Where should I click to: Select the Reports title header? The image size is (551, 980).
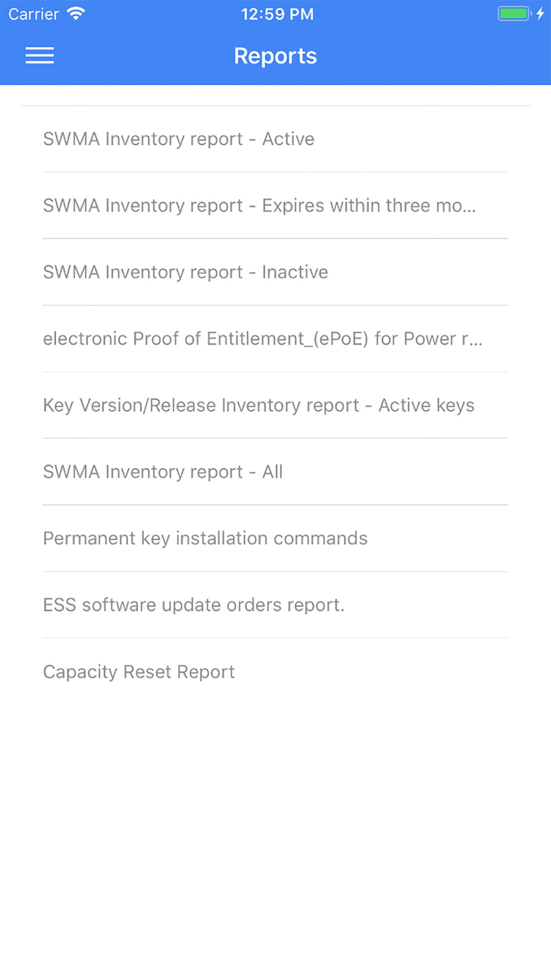(275, 56)
